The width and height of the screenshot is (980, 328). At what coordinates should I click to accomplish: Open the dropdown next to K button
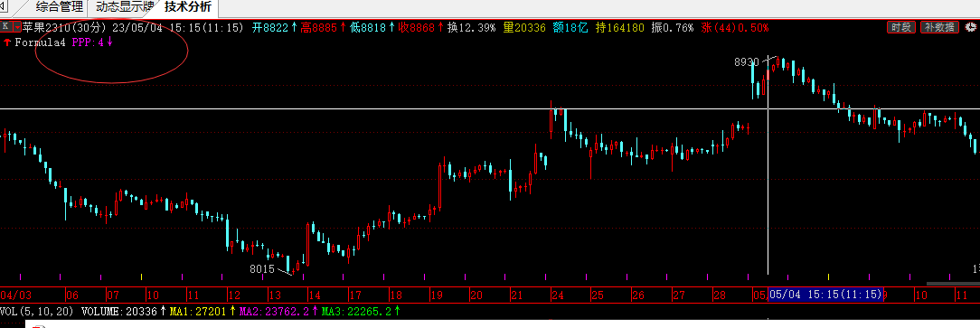click(16, 27)
